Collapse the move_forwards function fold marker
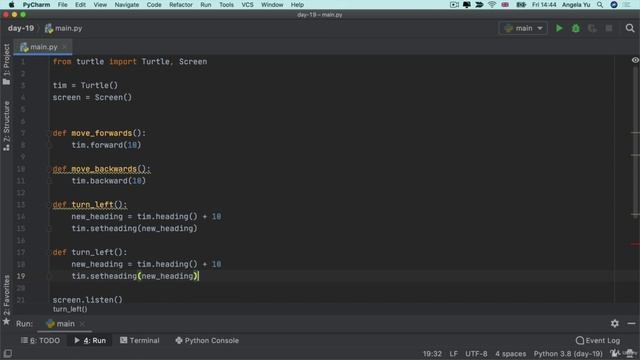The width and height of the screenshot is (640, 360). click(x=50, y=133)
